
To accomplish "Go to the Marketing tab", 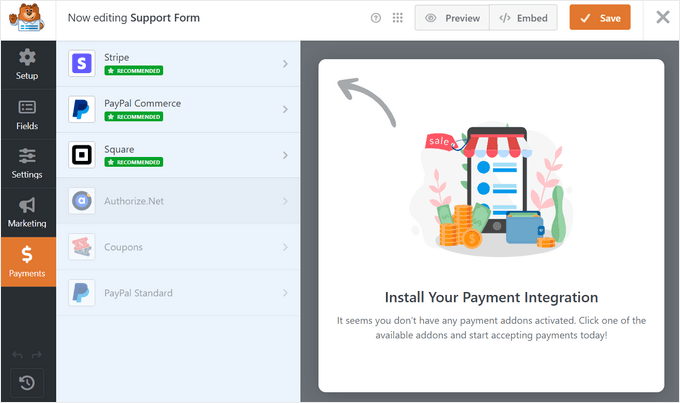I will click(28, 212).
